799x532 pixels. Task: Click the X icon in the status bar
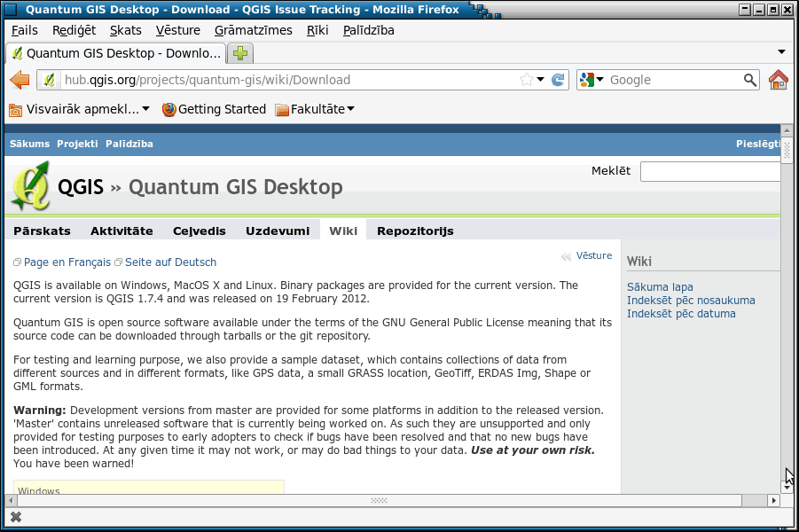click(x=16, y=517)
